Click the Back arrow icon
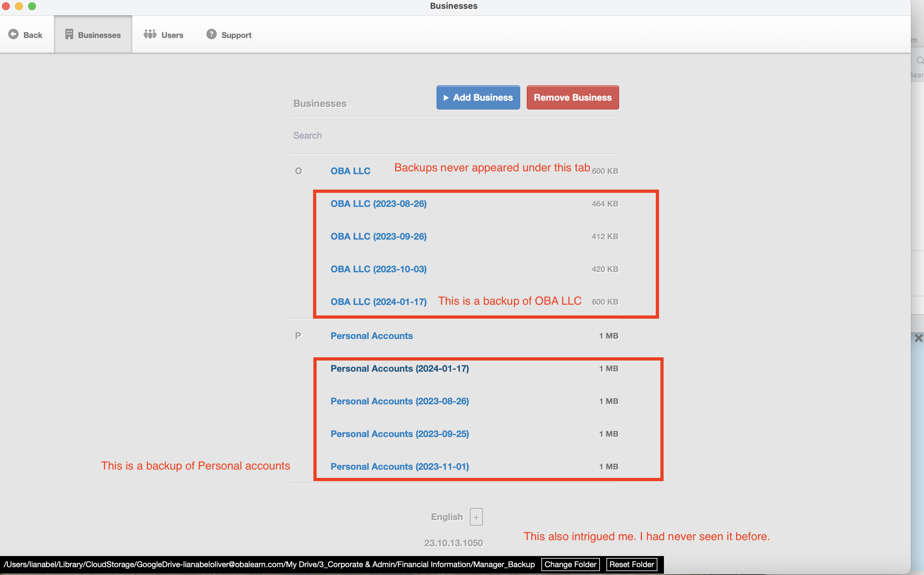The width and height of the screenshot is (924, 575). tap(13, 34)
